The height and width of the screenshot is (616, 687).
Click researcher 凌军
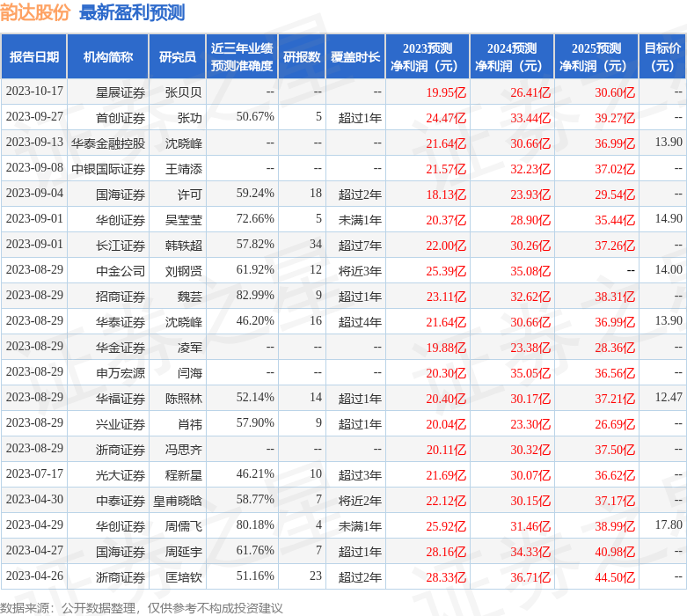[x=190, y=348]
